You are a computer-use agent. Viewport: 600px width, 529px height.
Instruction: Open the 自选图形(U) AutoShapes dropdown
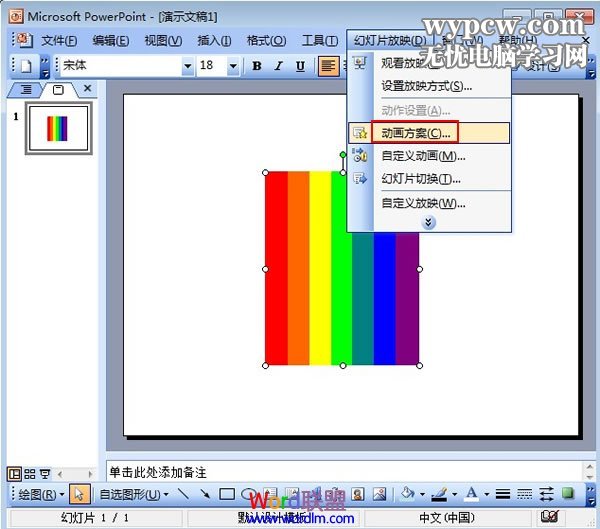134,494
